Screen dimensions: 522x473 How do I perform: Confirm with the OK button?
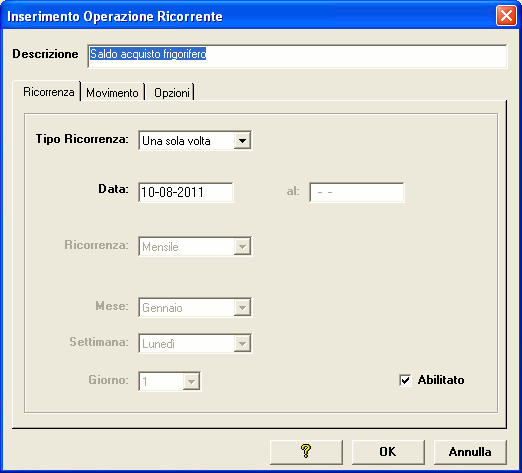coord(388,452)
